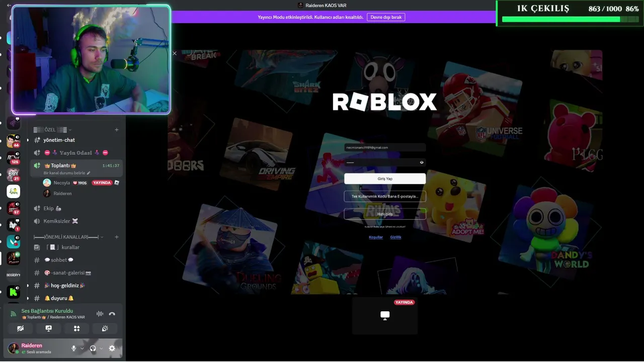
Task: Open the Koşullar terms link
Action: tap(376, 237)
